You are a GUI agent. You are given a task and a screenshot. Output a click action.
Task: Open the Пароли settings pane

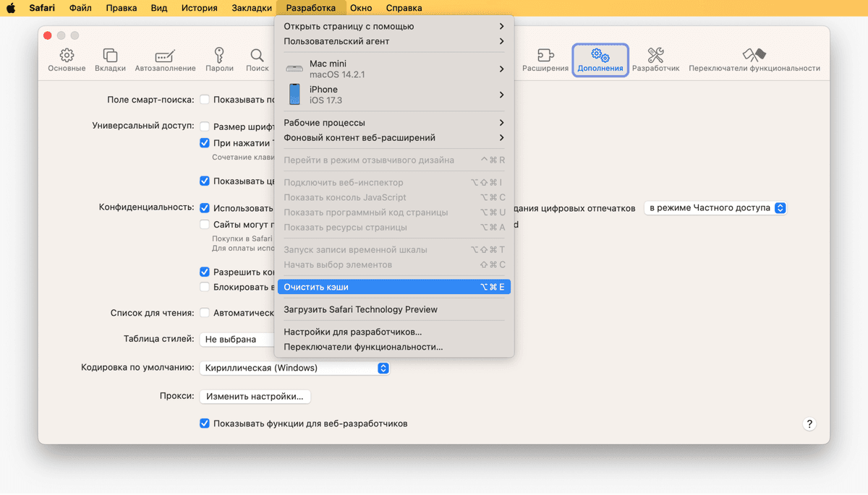pos(219,60)
